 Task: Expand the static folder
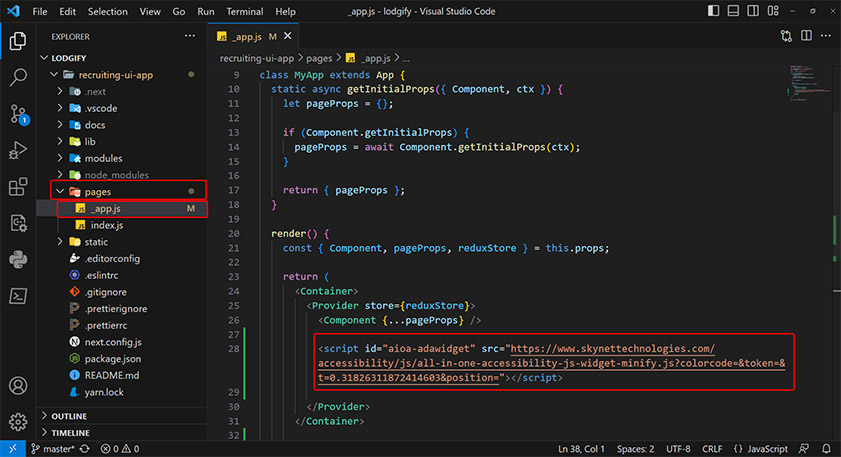(x=60, y=241)
